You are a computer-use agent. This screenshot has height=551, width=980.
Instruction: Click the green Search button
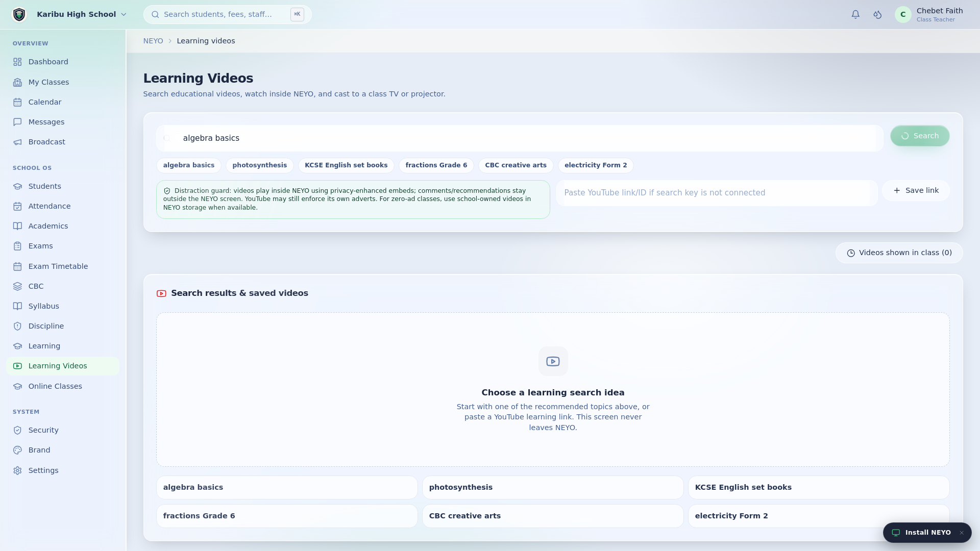coord(920,136)
